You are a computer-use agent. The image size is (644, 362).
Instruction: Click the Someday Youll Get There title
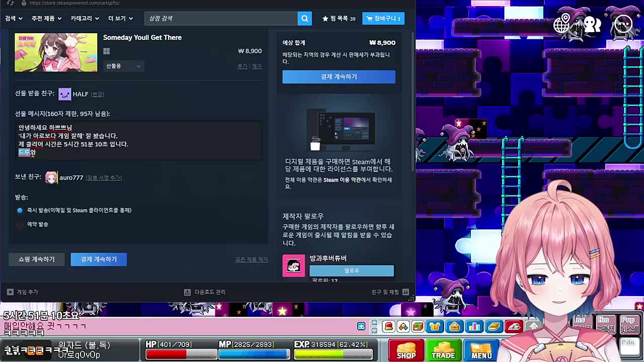142,38
